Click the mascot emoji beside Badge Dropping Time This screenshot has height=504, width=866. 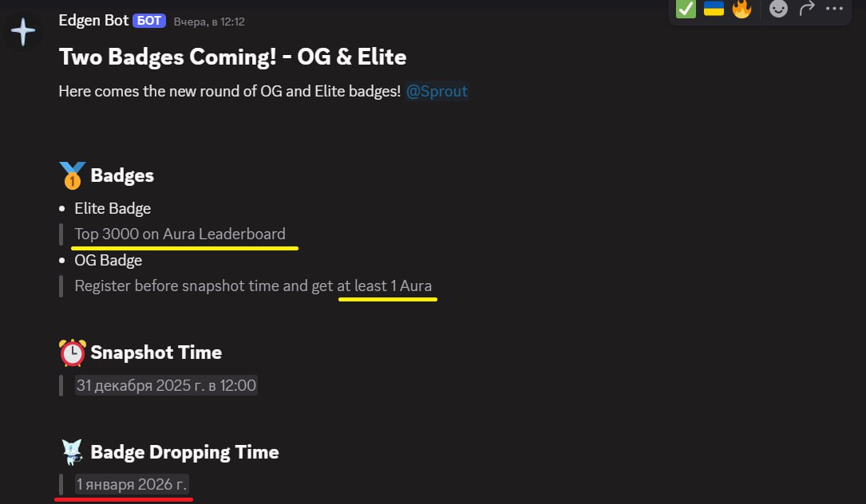click(x=72, y=452)
